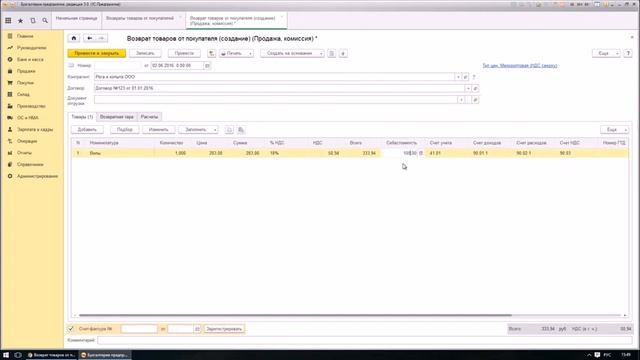This screenshot has height=360, width=640.
Task: Click the copy rows icon in table toolbar
Action: point(241,130)
